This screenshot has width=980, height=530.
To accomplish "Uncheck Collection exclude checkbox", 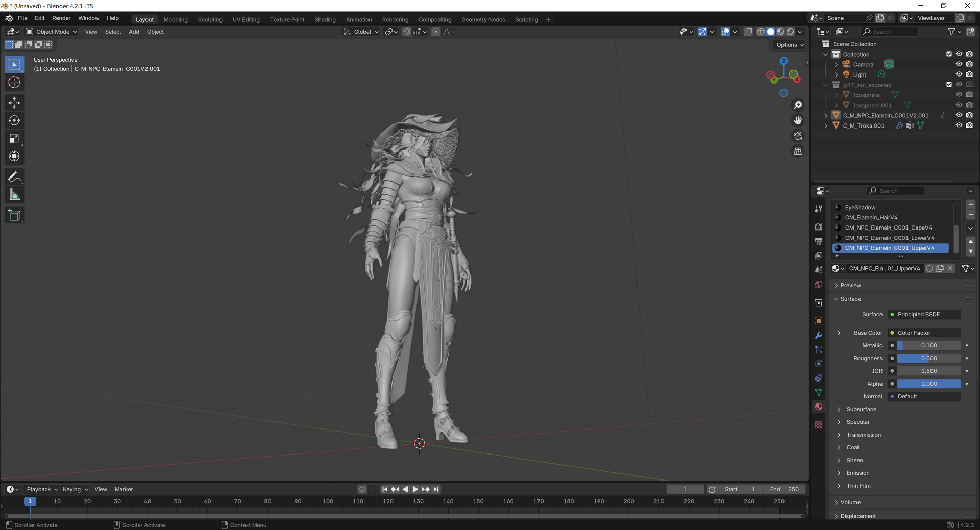I will coord(949,54).
